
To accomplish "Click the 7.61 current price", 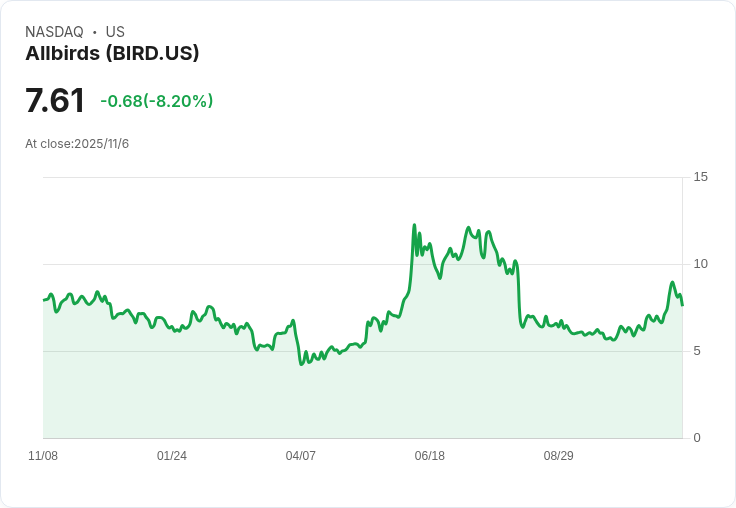I will click(x=55, y=100).
